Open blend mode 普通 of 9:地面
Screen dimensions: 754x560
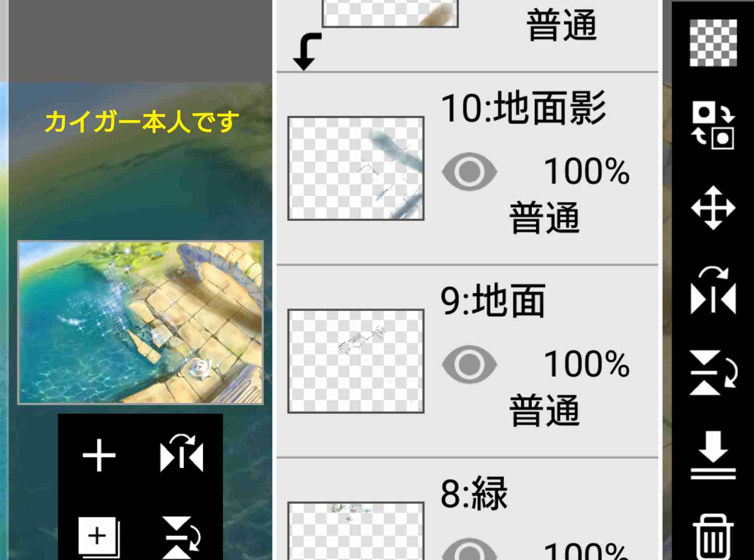click(x=544, y=410)
